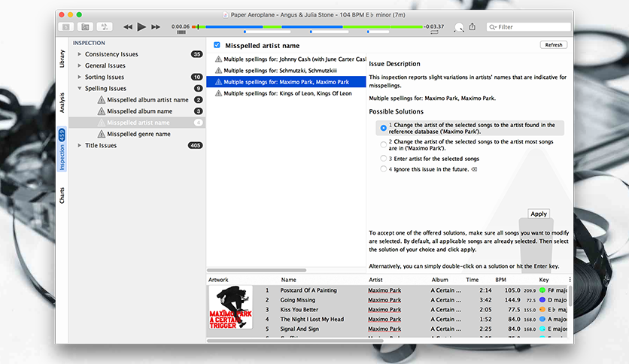
Task: Select 'Multiple spellings for: Maximo Park' issue
Action: coord(286,82)
